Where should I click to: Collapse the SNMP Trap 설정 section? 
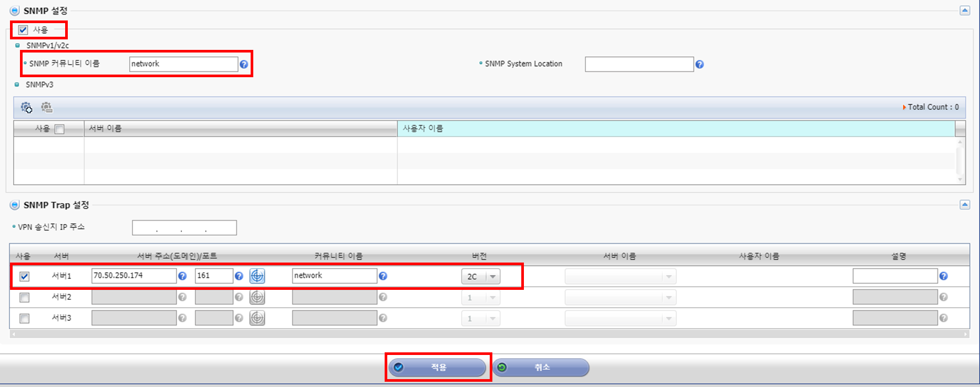[x=965, y=205]
